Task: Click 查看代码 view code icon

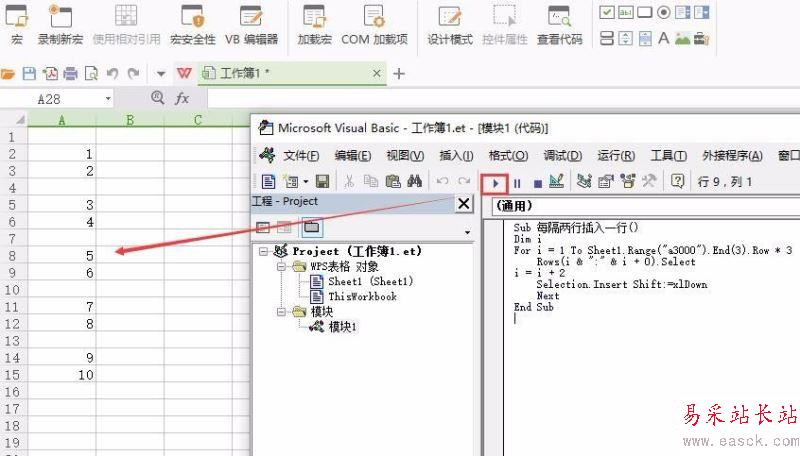Action: click(x=559, y=24)
